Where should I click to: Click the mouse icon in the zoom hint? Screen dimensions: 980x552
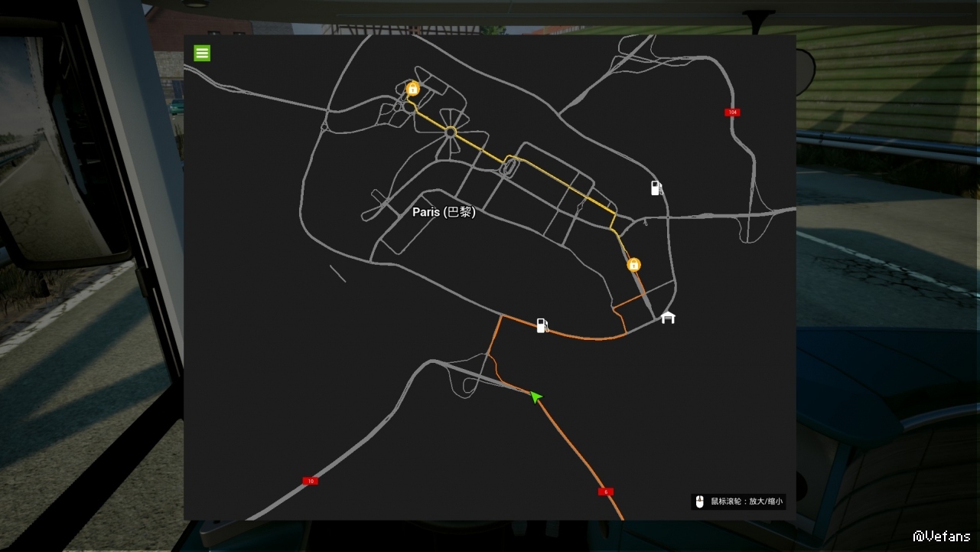[x=699, y=501]
